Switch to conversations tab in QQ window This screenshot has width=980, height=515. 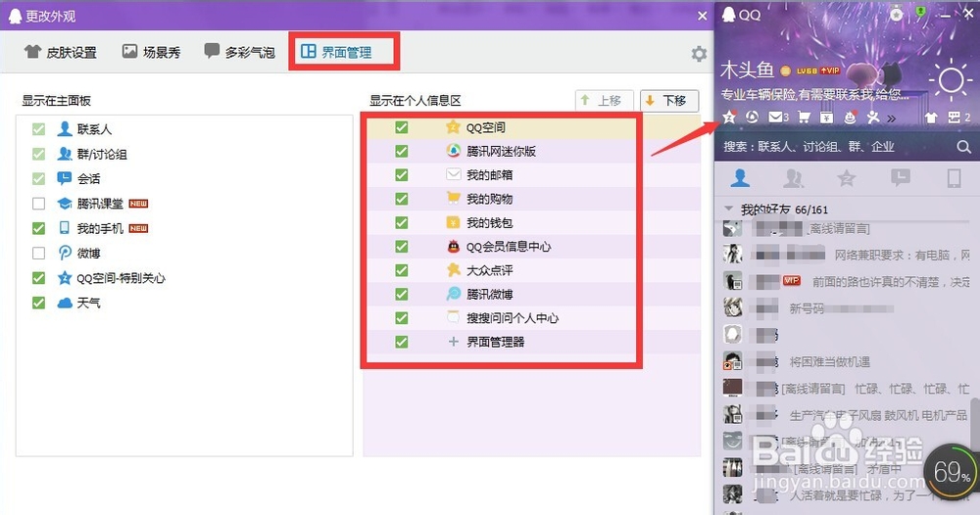(900, 178)
